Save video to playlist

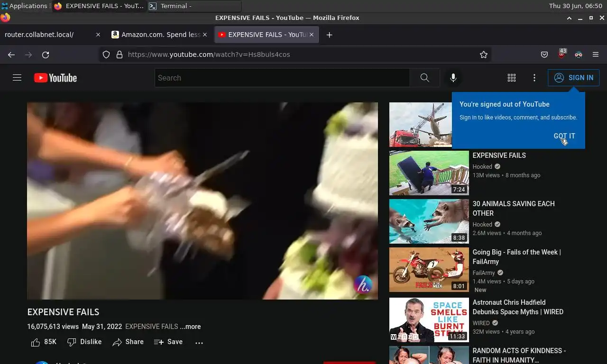(168, 342)
